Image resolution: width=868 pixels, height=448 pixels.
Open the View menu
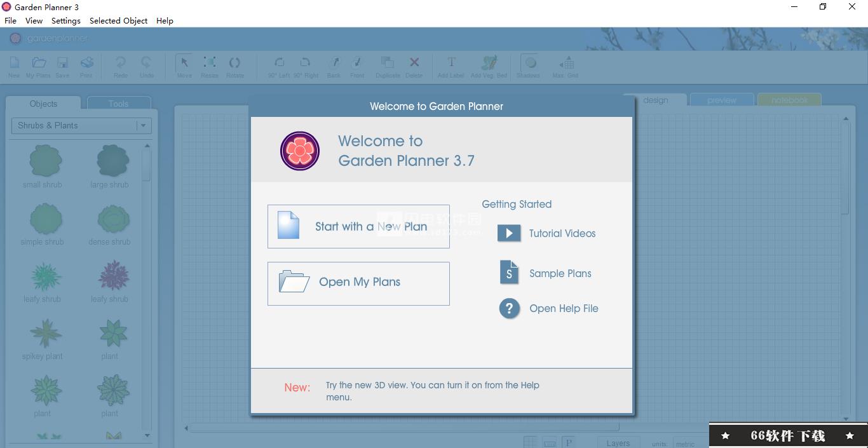34,20
